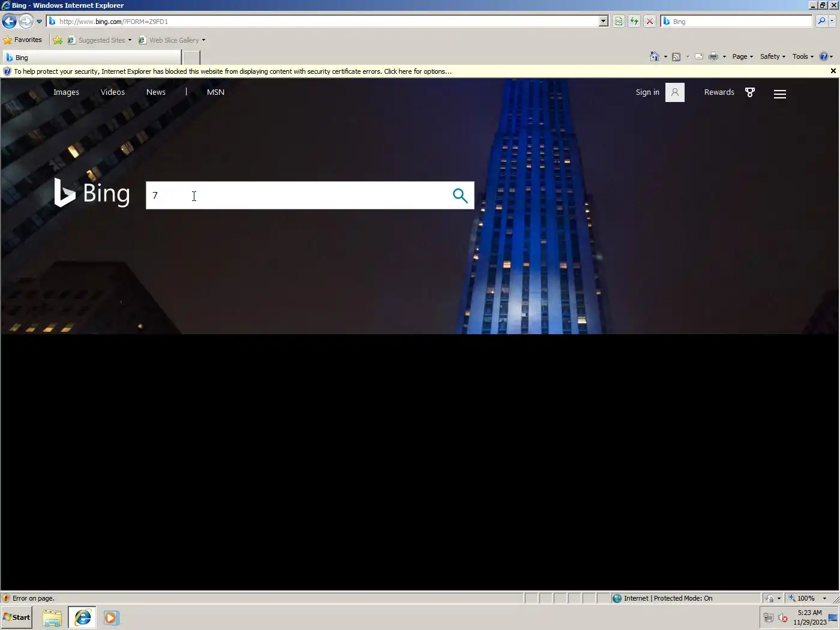Click Show desktop button in tray

click(x=834, y=617)
